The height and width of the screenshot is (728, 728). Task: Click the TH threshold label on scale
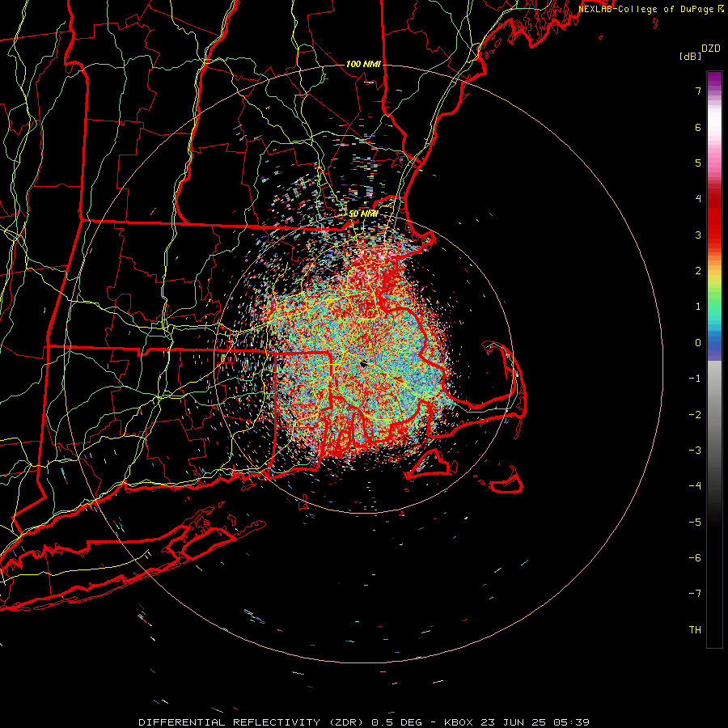(695, 630)
